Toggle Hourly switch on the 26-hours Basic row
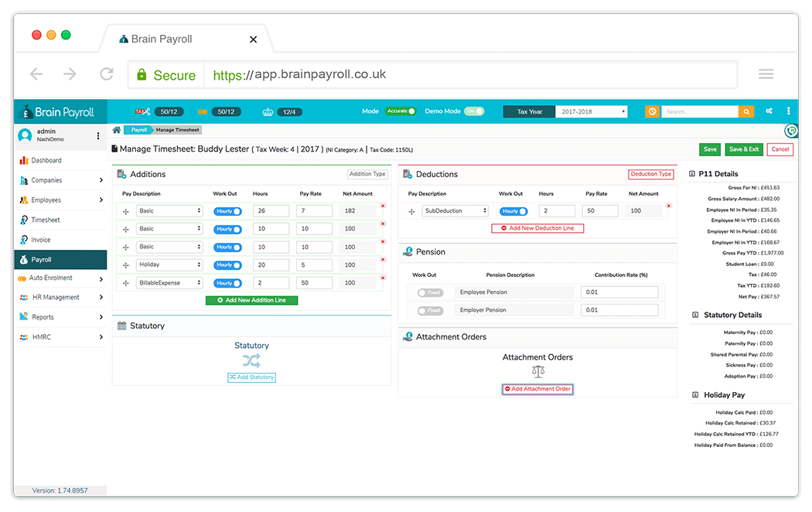This screenshot has width=812, height=512. pos(227,211)
